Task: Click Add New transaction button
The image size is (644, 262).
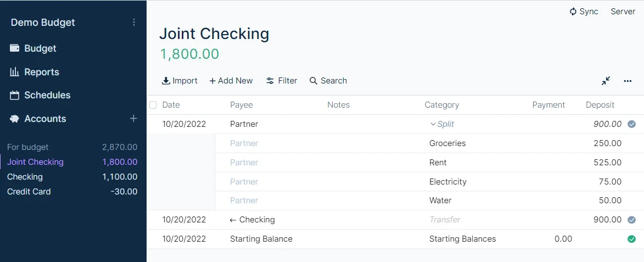Action: [231, 81]
